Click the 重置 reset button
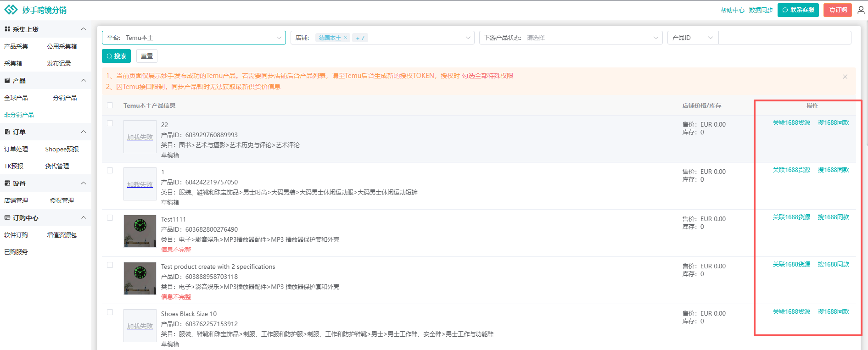Screen dimensions: 868x350 coord(147,56)
